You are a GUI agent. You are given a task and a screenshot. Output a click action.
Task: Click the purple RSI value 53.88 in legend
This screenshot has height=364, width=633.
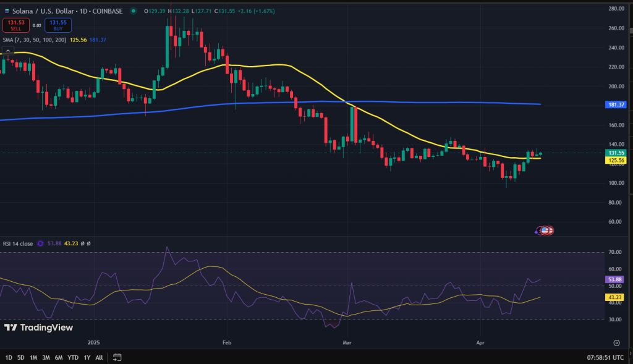point(54,243)
